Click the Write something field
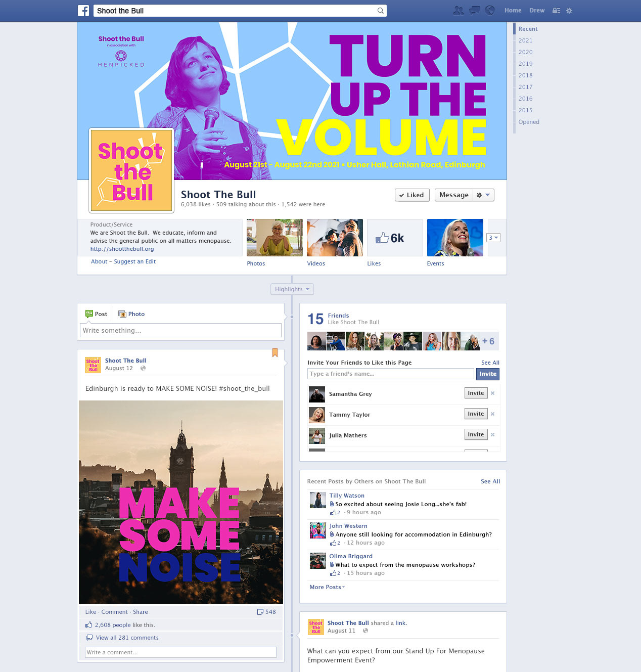 pos(181,330)
